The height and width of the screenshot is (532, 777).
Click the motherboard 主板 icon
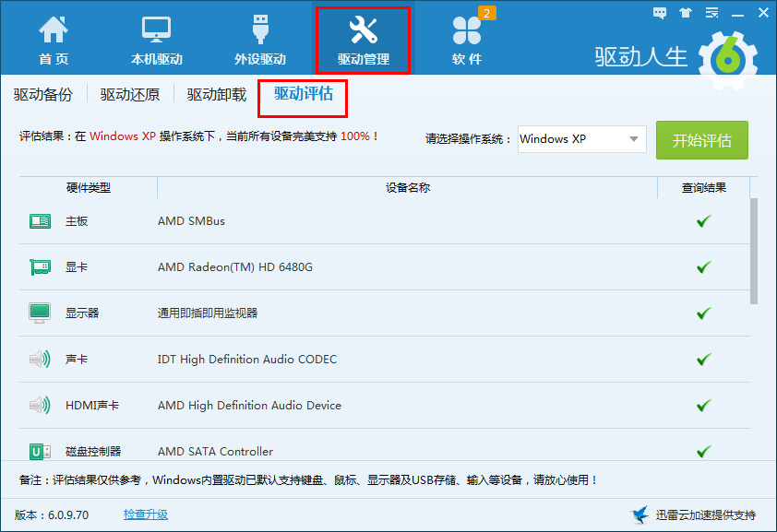pos(40,220)
